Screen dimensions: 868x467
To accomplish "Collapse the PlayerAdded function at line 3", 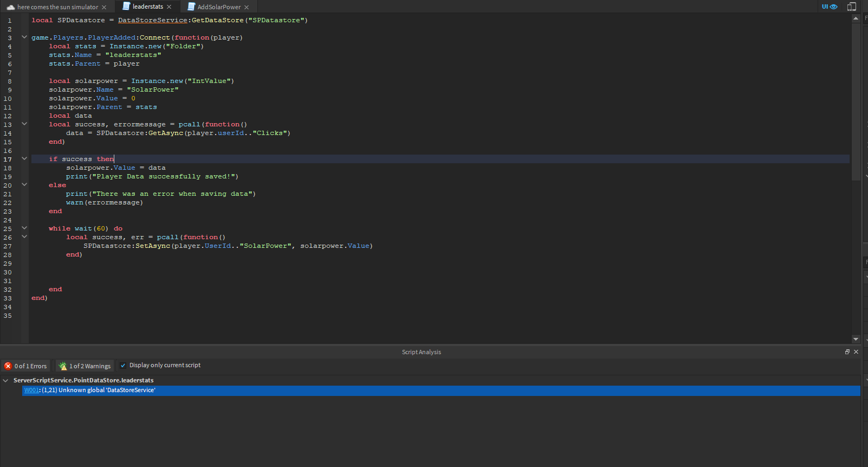I will tap(24, 37).
